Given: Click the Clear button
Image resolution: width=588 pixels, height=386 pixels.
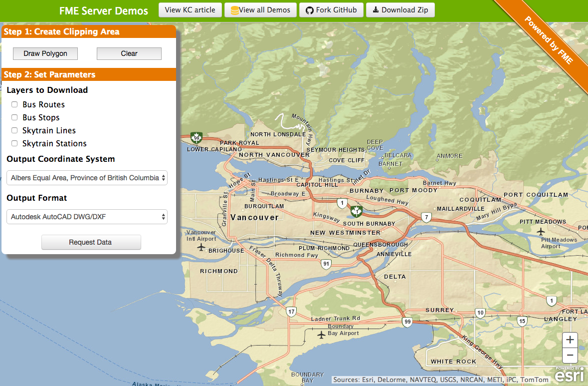Looking at the screenshot, I should click(129, 53).
